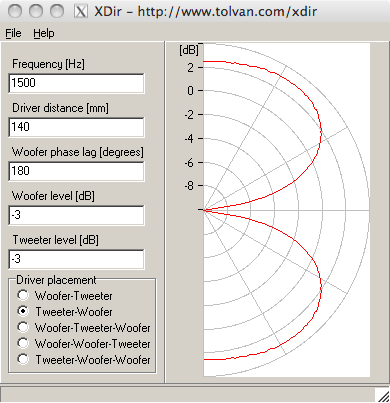Open the Help menu
The image size is (390, 403).
tap(44, 33)
